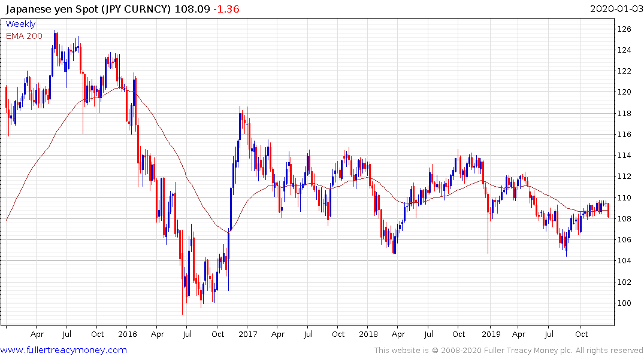Image resolution: width=644 pixels, height=359 pixels.
Task: Click the 2016 x-axis year marker
Action: click(x=128, y=334)
